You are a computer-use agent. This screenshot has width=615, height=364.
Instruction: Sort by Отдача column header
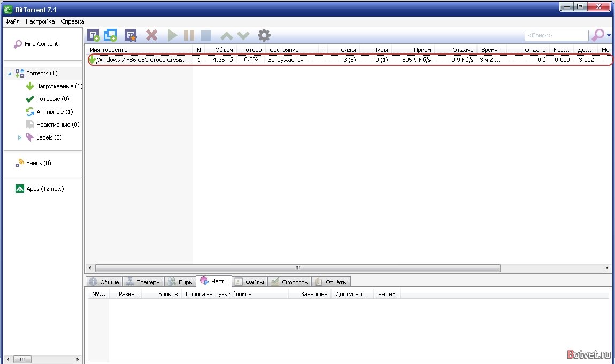pos(456,50)
